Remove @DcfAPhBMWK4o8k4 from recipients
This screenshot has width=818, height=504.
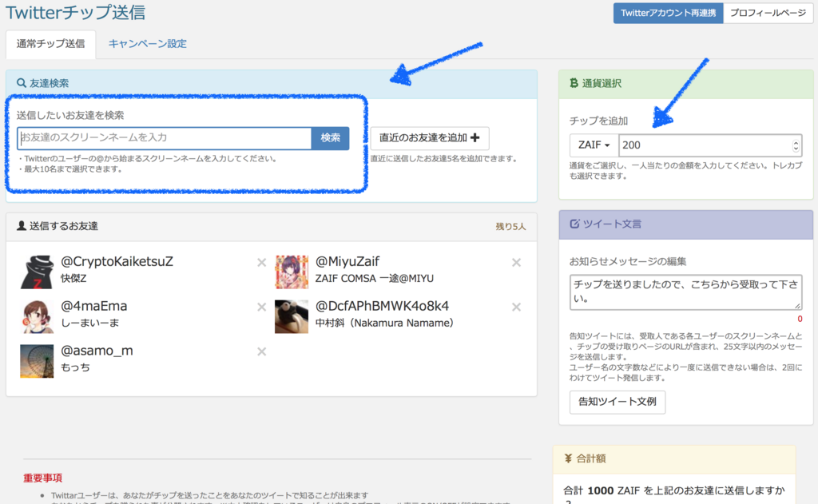[516, 307]
